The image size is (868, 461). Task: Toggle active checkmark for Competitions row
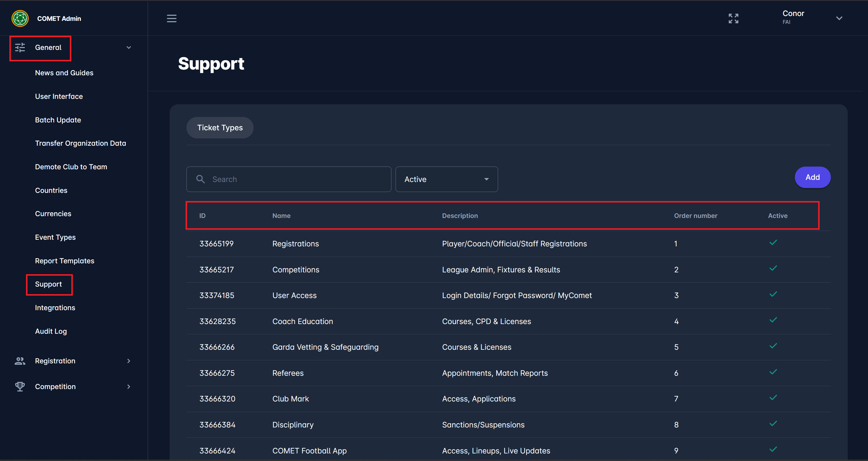coord(773,268)
